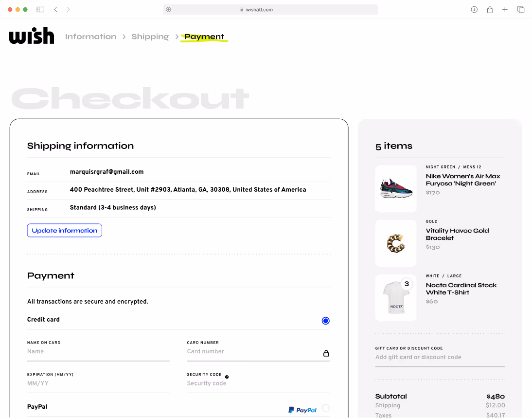The image size is (532, 418).
Task: Click the 5 items heading
Action: click(394, 146)
